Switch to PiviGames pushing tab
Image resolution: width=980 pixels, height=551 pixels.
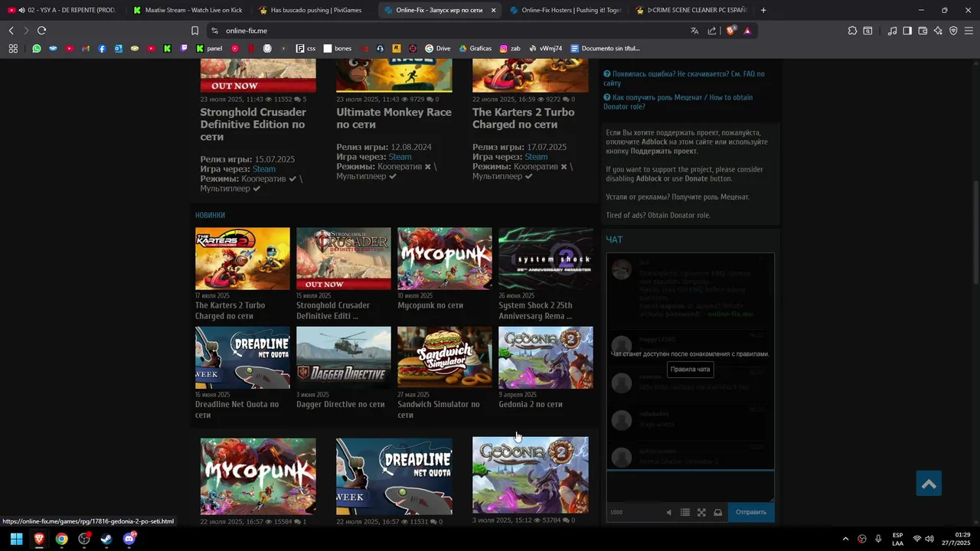pos(314,10)
